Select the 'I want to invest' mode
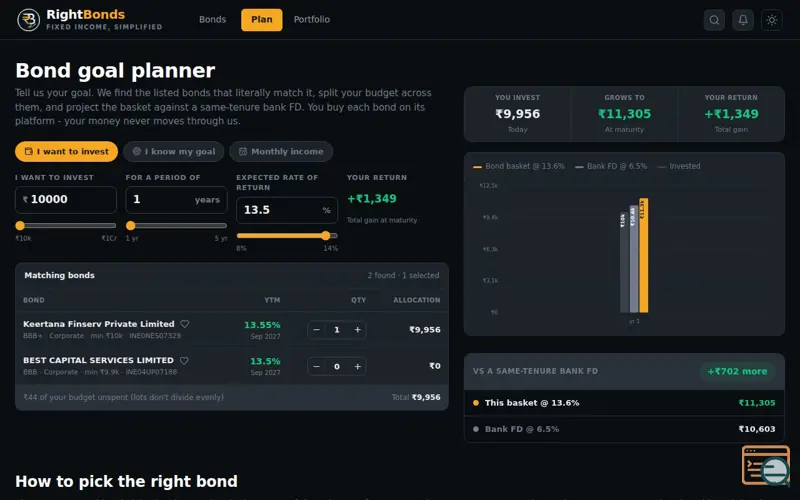This screenshot has width=800, height=500. (66, 152)
